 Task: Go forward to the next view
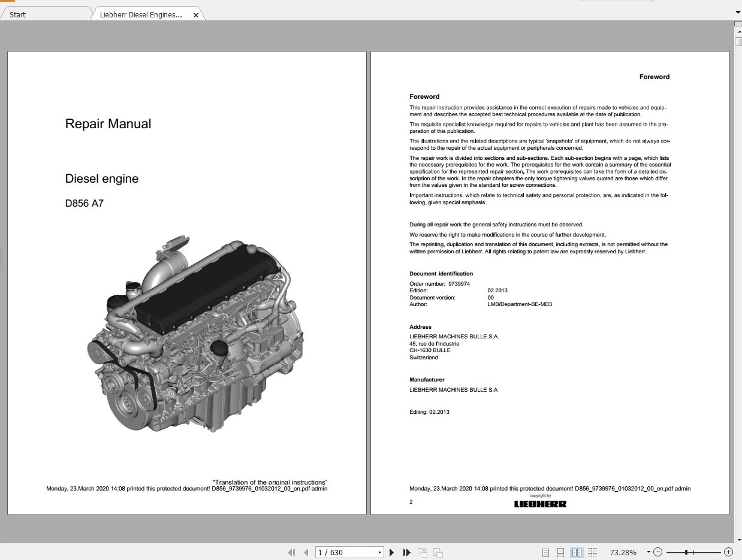point(437,552)
